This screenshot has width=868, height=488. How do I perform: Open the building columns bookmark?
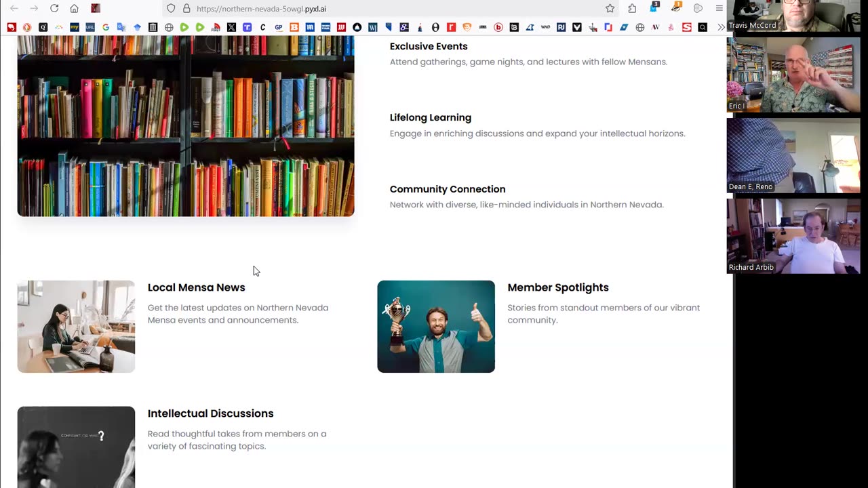coord(153,27)
